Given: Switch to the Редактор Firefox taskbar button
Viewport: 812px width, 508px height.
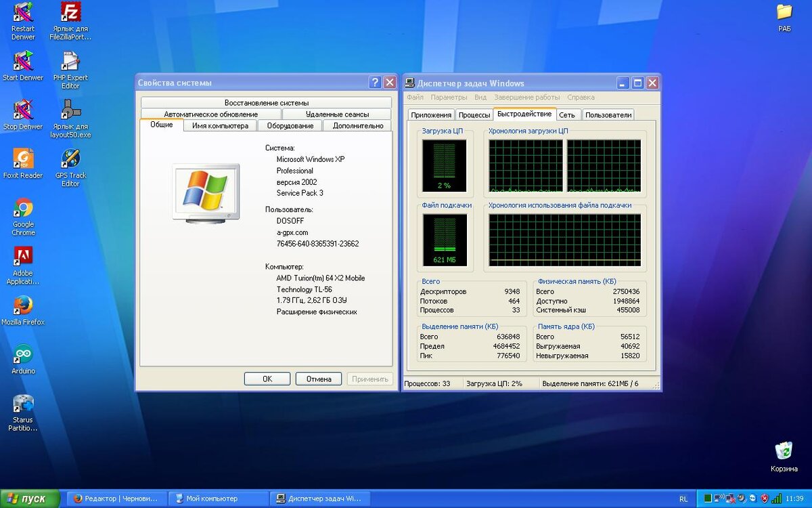Looking at the screenshot, I should click(x=116, y=499).
